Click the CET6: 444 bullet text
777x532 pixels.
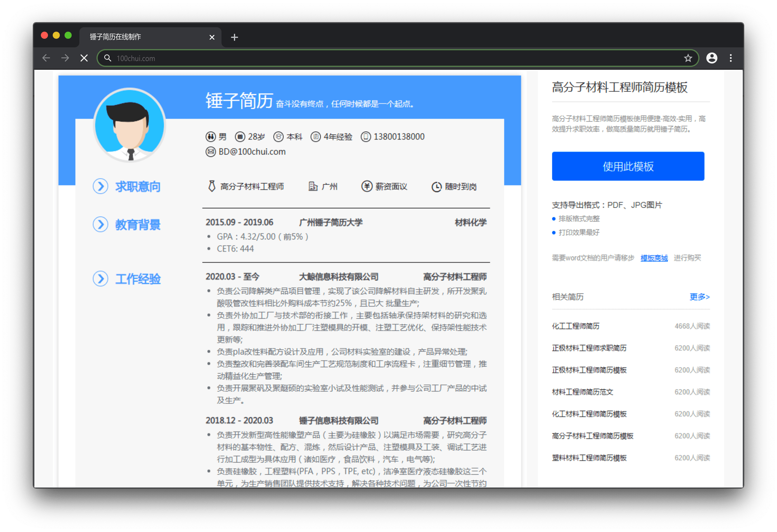[235, 249]
